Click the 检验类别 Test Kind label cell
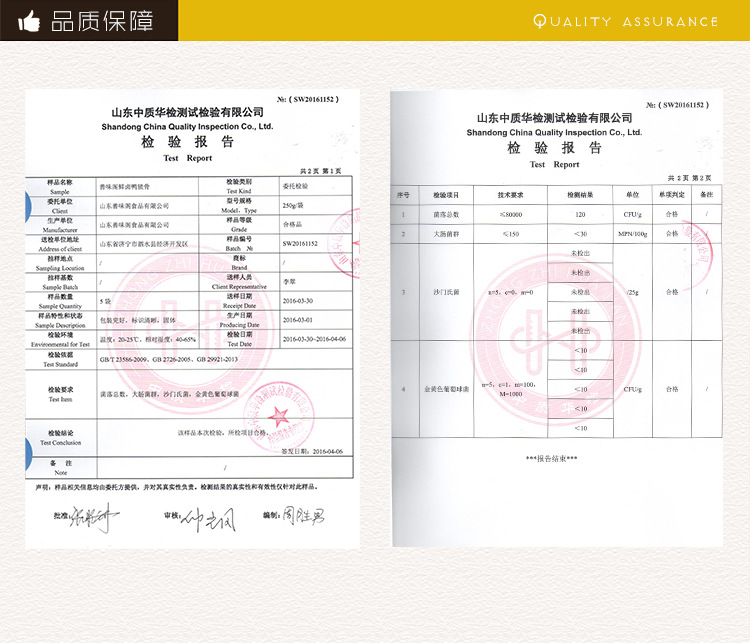750x643 pixels. (239, 187)
